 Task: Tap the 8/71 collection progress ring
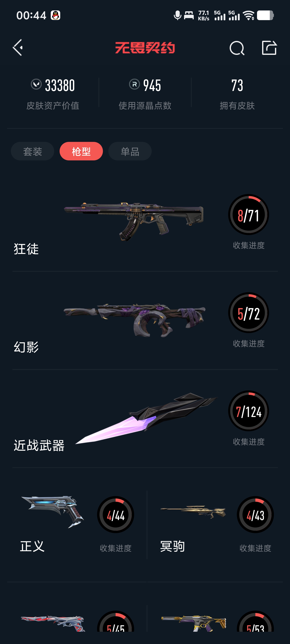coord(249,215)
